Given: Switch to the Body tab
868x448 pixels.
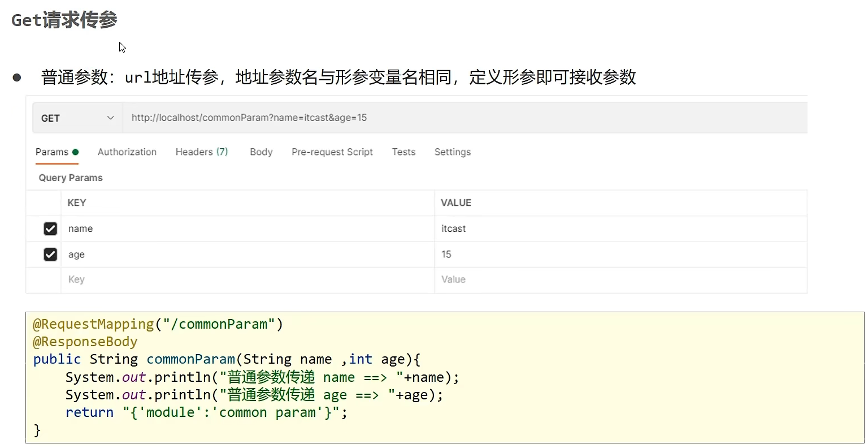Looking at the screenshot, I should point(261,152).
